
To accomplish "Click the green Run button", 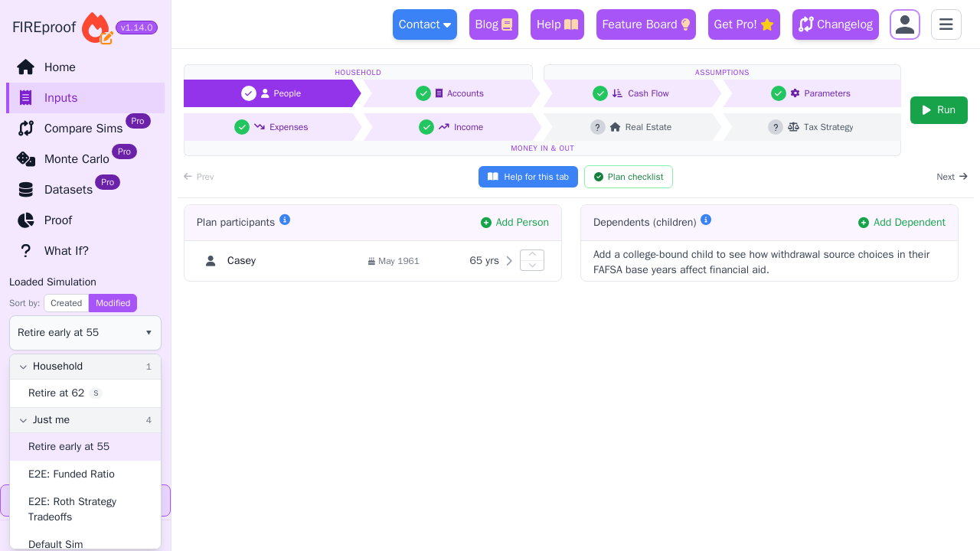I will (x=939, y=110).
